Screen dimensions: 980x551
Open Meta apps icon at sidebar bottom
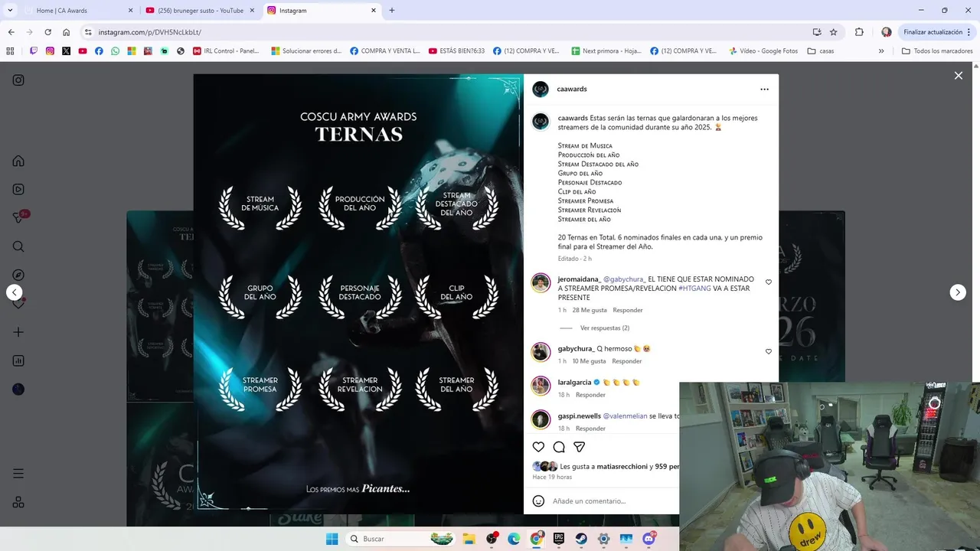18,502
